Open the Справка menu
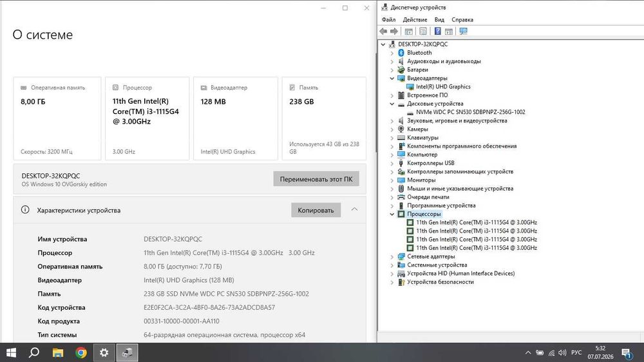This screenshot has height=362, width=644. point(462,20)
